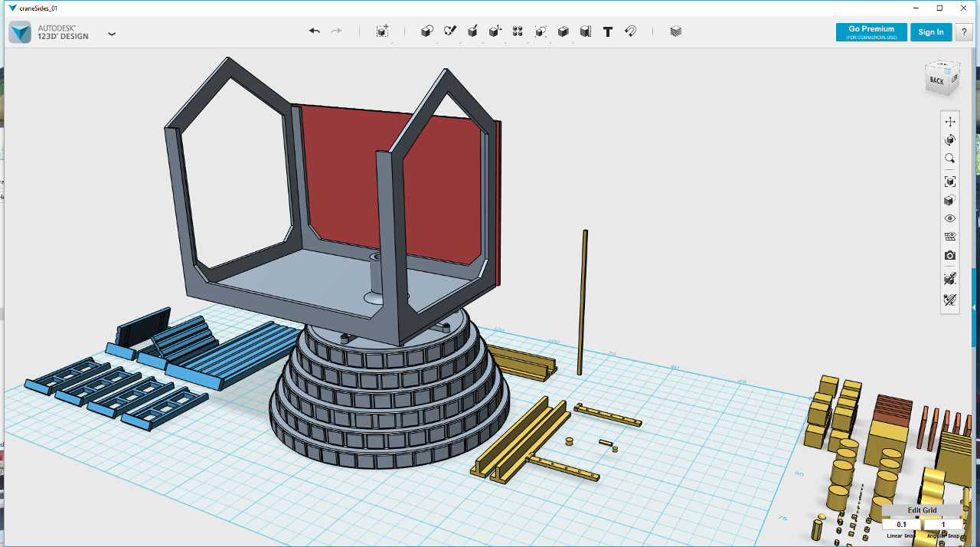This screenshot has height=547, width=980.
Task: Open the Pattern tool menu
Action: point(518,31)
